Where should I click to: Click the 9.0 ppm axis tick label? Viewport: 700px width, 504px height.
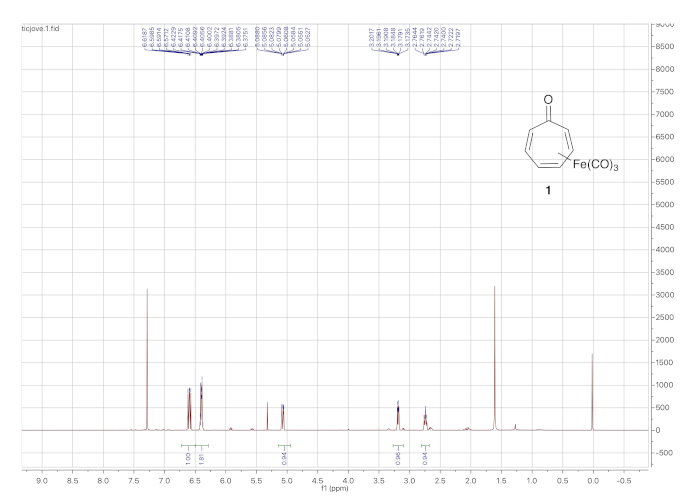coord(42,481)
